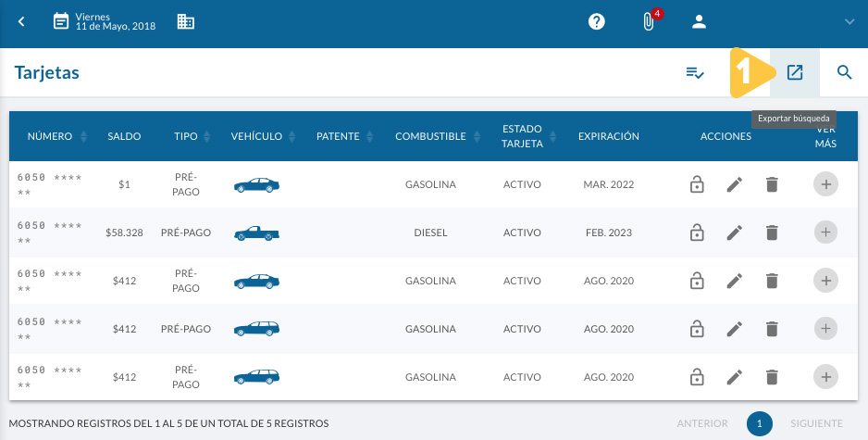Image resolution: width=868 pixels, height=440 pixels.
Task: Click the MOSTRANDO REGISTROS summary text
Action: tap(168, 423)
